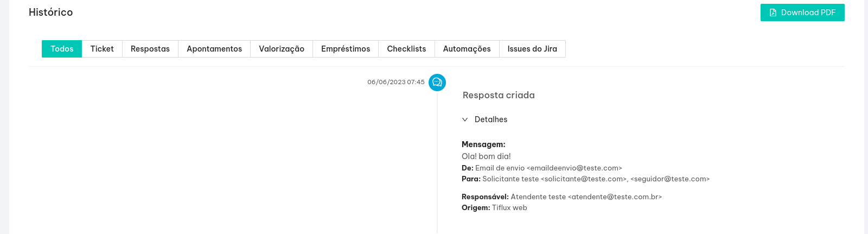
Task: Open the Checklists tab
Action: click(x=406, y=49)
